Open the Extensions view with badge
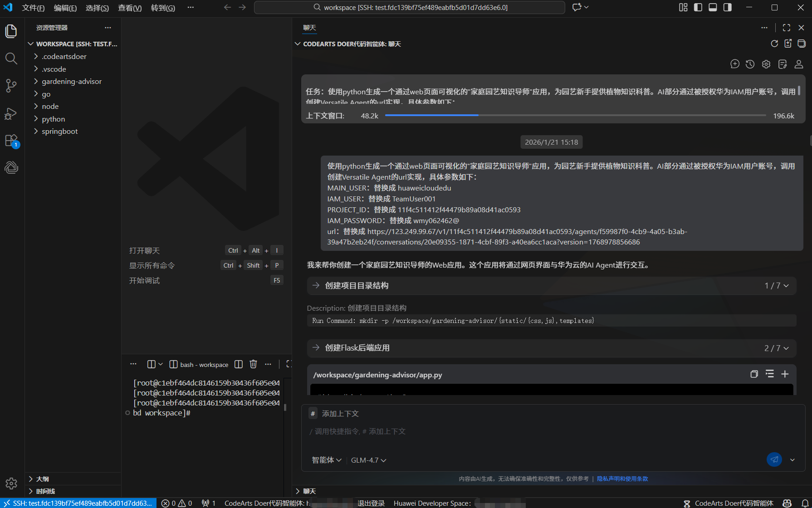This screenshot has width=812, height=508. (x=11, y=141)
